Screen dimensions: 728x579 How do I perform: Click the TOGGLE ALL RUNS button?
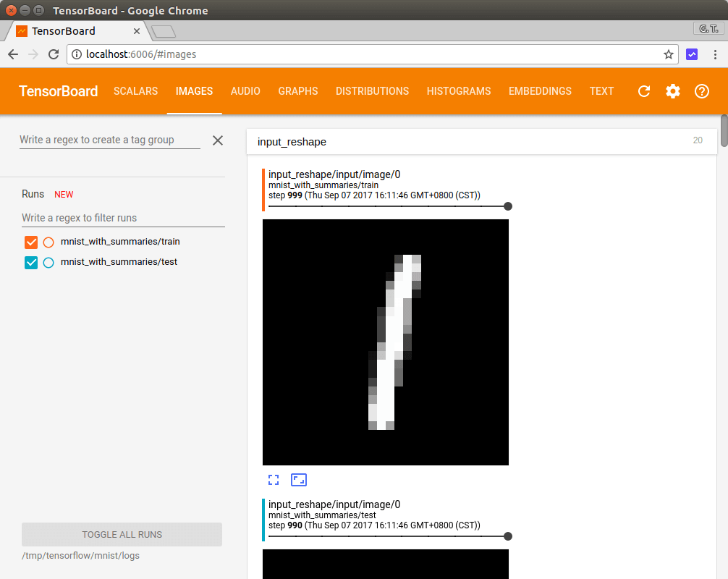tap(121, 534)
